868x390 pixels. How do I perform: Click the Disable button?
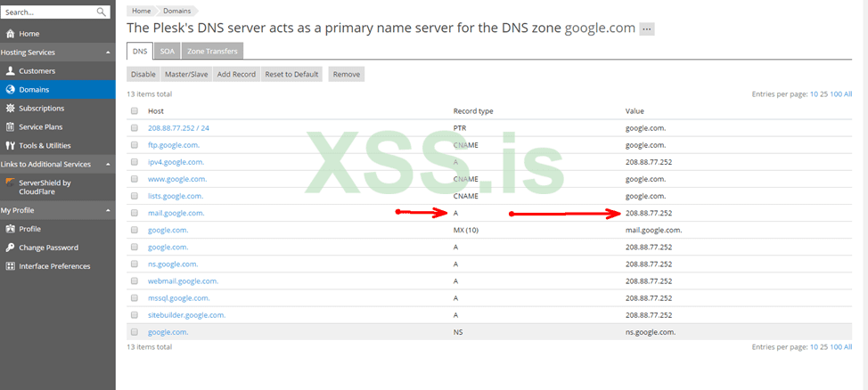(x=143, y=75)
